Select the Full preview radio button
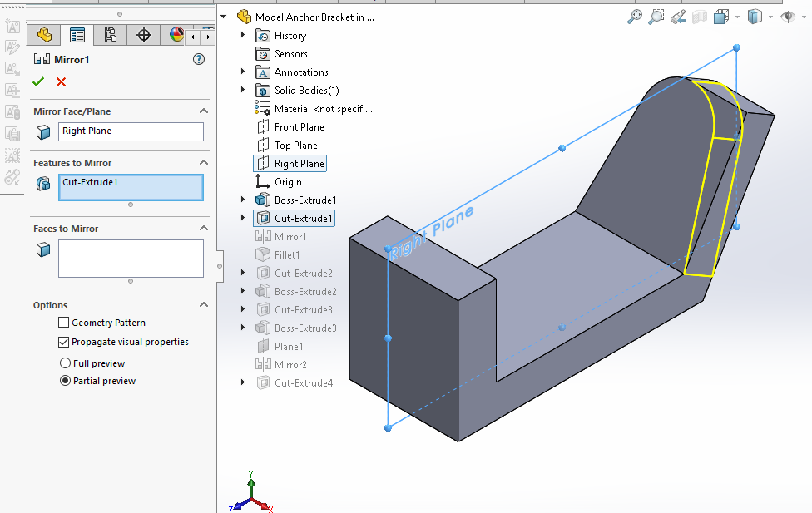 (66, 363)
